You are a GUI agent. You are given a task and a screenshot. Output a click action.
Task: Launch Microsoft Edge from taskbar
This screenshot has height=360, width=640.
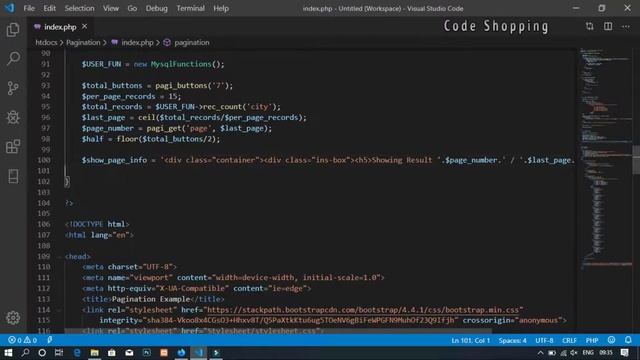77,353
